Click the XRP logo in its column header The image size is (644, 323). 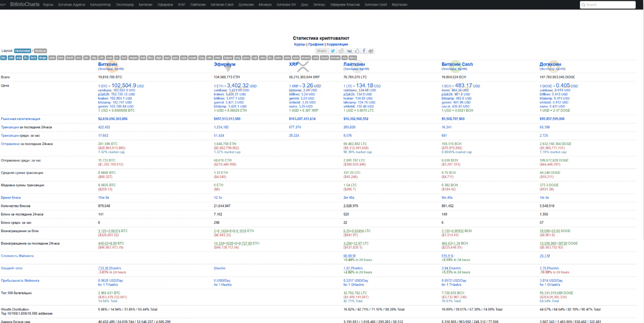303,66
